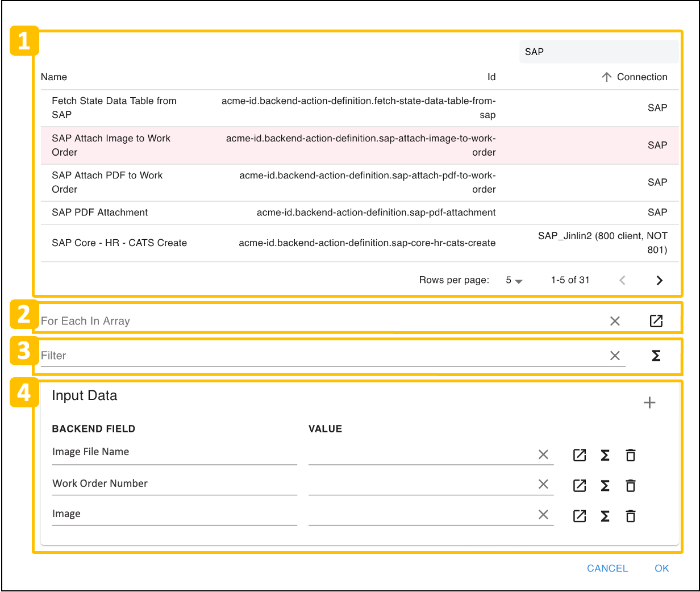Add a new Input Data row

tap(649, 403)
